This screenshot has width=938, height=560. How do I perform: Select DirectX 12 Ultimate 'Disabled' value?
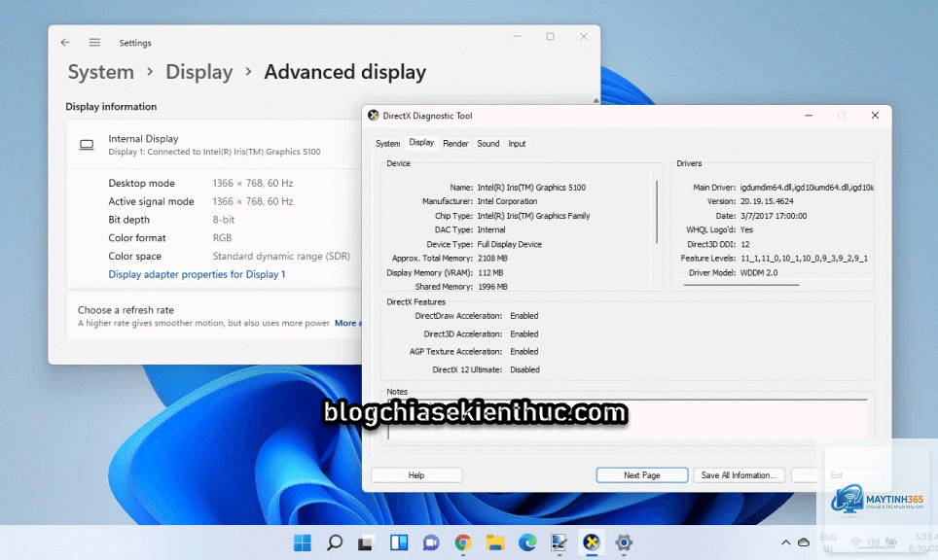coord(524,370)
